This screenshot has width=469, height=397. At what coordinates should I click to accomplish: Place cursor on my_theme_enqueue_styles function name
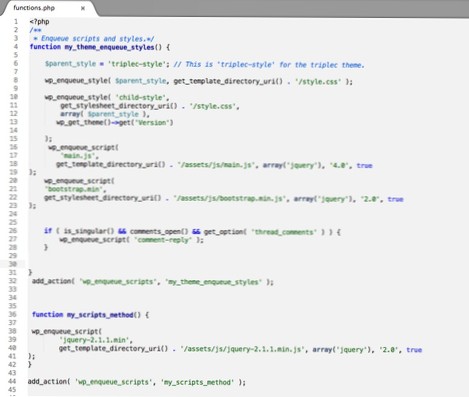pyautogui.click(x=109, y=47)
